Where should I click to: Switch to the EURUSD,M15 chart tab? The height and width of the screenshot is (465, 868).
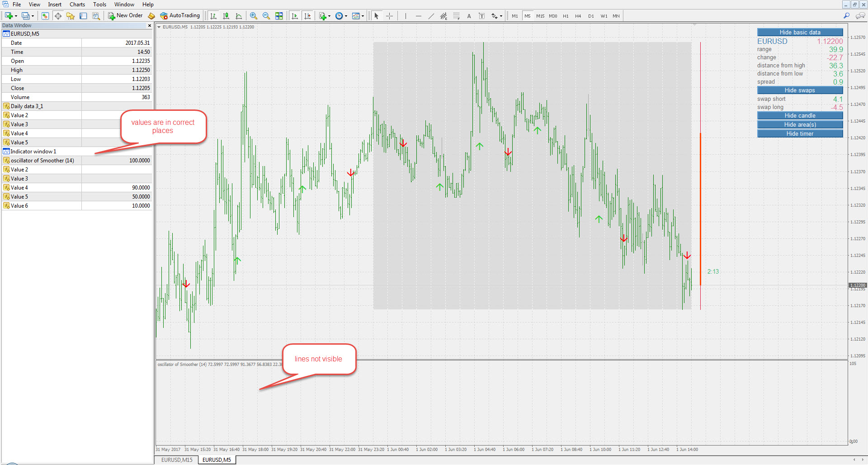tap(177, 460)
